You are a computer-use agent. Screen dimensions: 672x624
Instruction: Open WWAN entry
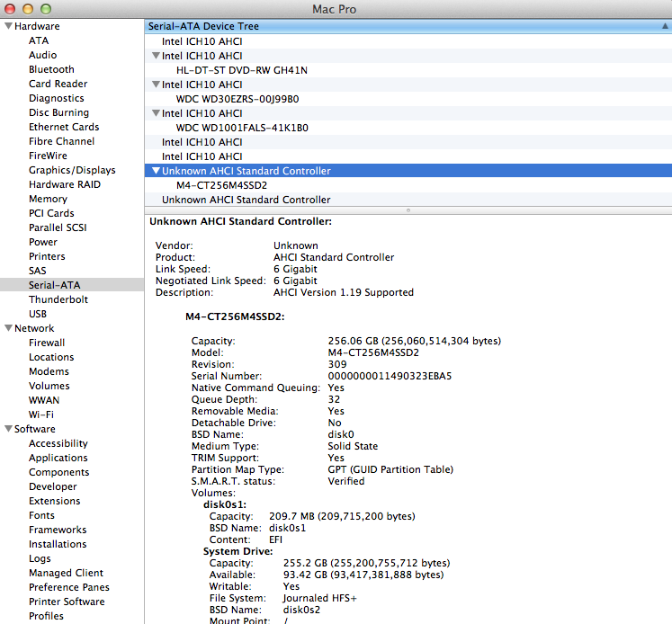[x=44, y=400]
